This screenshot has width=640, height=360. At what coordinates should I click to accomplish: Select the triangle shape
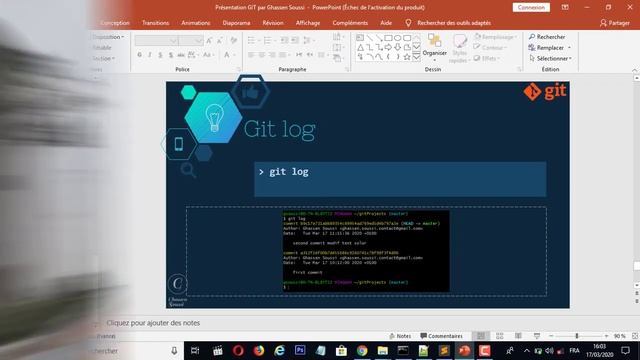pyautogui.click(x=360, y=47)
